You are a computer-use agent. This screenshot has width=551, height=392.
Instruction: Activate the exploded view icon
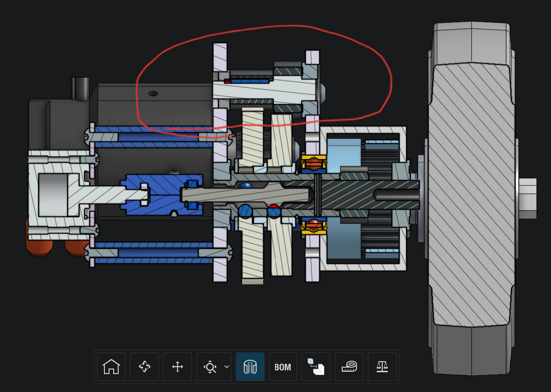coord(316,367)
